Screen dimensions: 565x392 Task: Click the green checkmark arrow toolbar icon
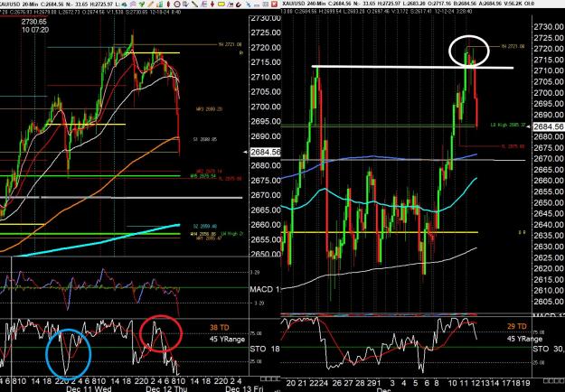pyautogui.click(x=142, y=5)
